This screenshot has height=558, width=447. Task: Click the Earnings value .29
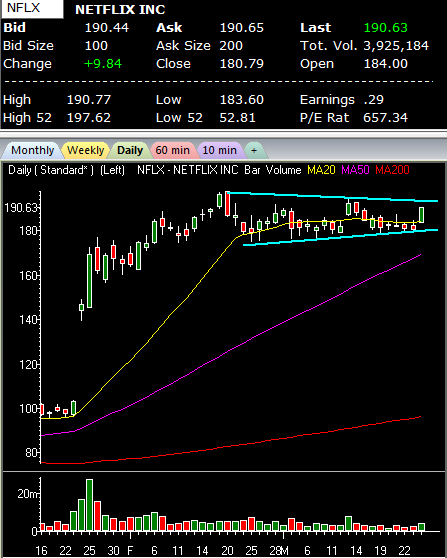coord(374,100)
